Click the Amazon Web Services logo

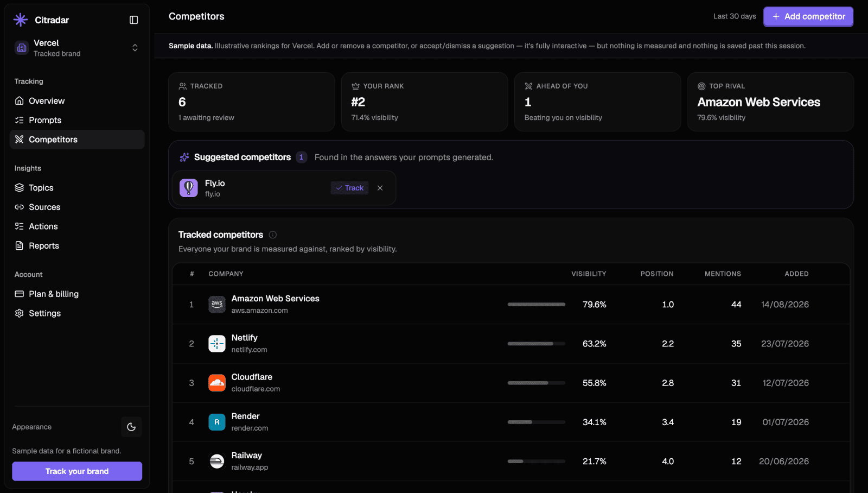pos(217,304)
